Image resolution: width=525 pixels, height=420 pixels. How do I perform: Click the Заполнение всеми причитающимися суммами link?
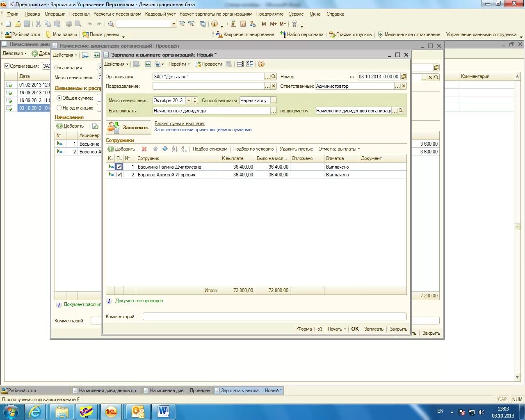(203, 130)
